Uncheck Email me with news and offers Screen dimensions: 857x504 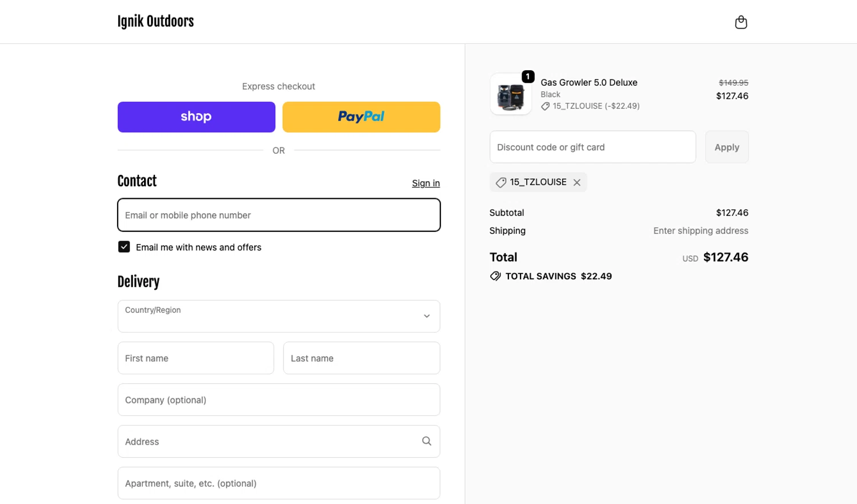[124, 247]
